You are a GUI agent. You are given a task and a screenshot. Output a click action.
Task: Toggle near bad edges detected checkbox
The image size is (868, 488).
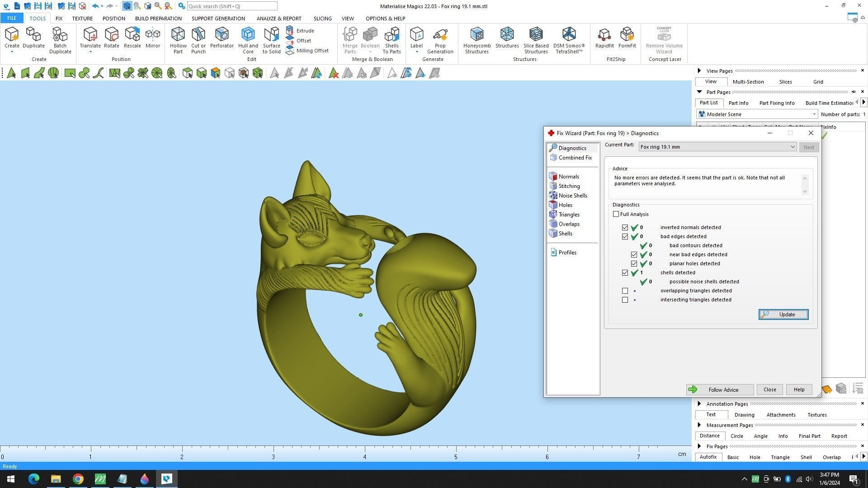(634, 254)
